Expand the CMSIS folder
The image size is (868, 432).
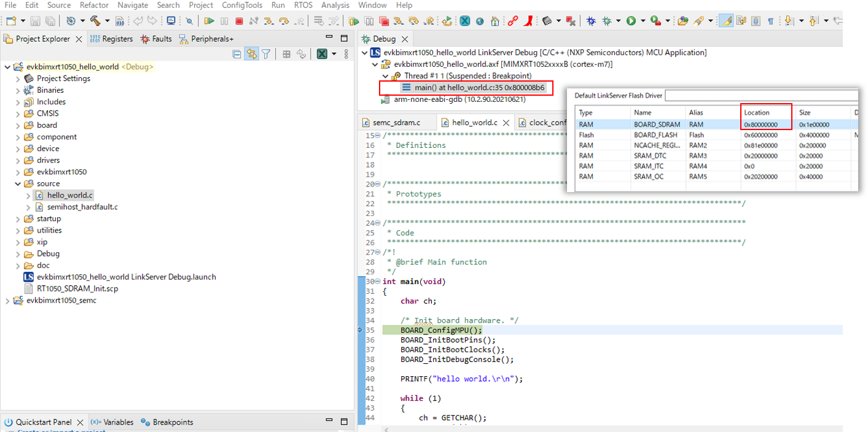click(18, 114)
